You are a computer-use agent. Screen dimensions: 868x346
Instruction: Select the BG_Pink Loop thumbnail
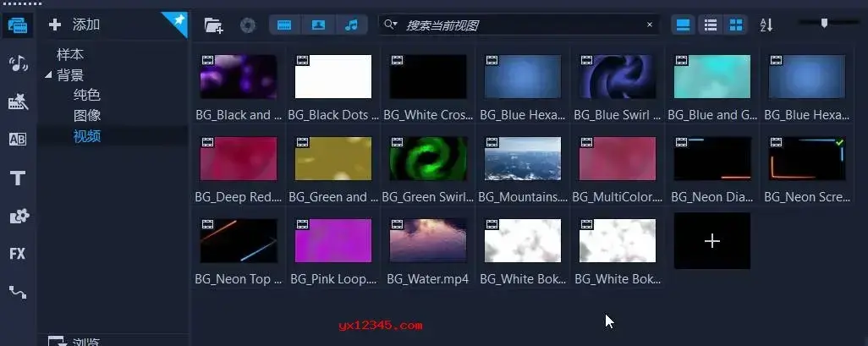(333, 240)
